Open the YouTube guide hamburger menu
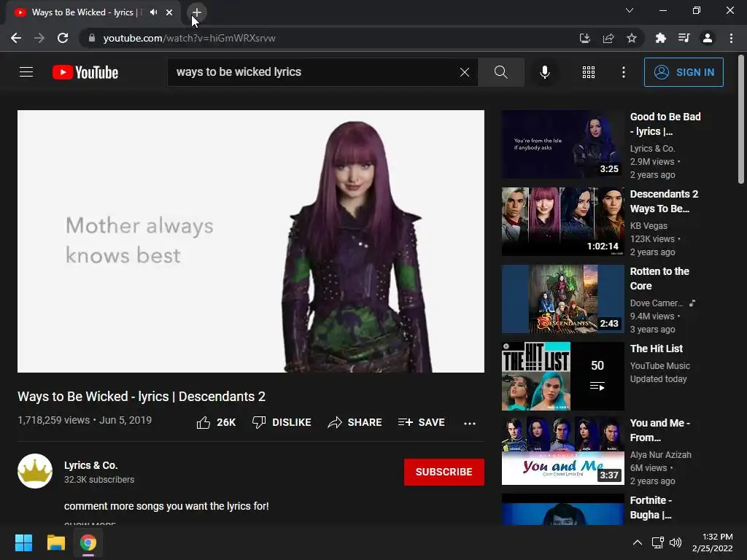747x560 pixels. [x=26, y=72]
